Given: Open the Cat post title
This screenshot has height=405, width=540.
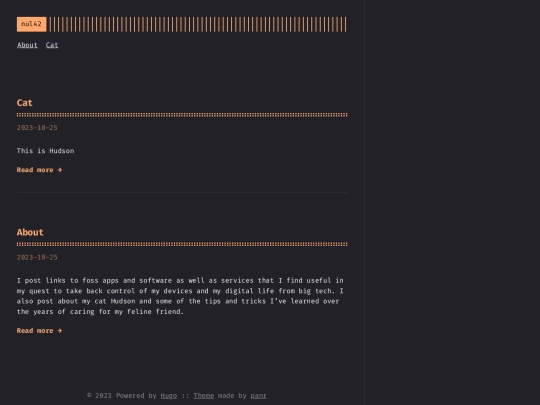Looking at the screenshot, I should click(24, 103).
